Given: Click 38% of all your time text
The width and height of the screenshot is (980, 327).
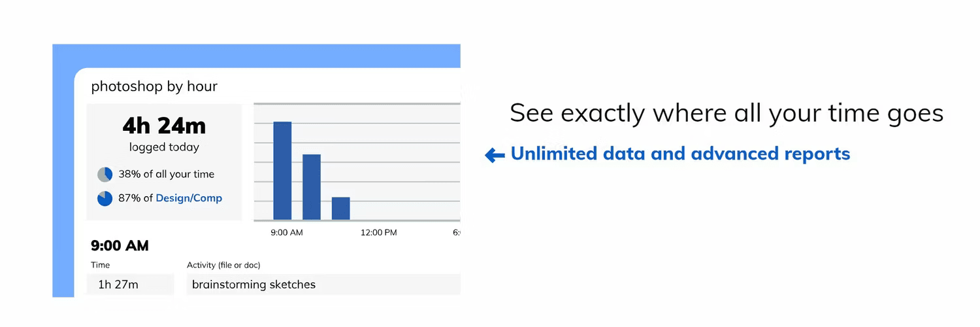Looking at the screenshot, I should [x=166, y=175].
